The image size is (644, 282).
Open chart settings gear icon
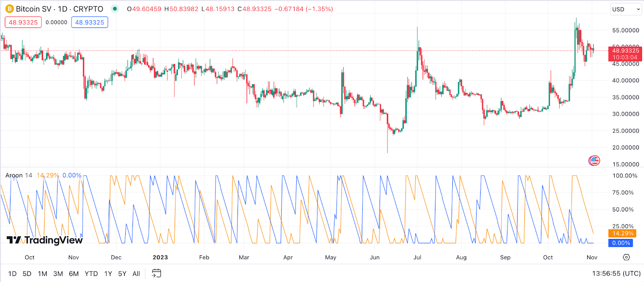pos(626,257)
